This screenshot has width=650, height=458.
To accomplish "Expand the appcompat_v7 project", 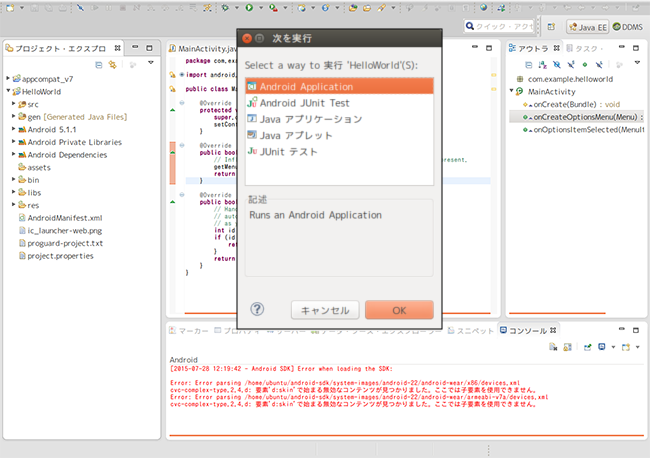I will 8,78.
